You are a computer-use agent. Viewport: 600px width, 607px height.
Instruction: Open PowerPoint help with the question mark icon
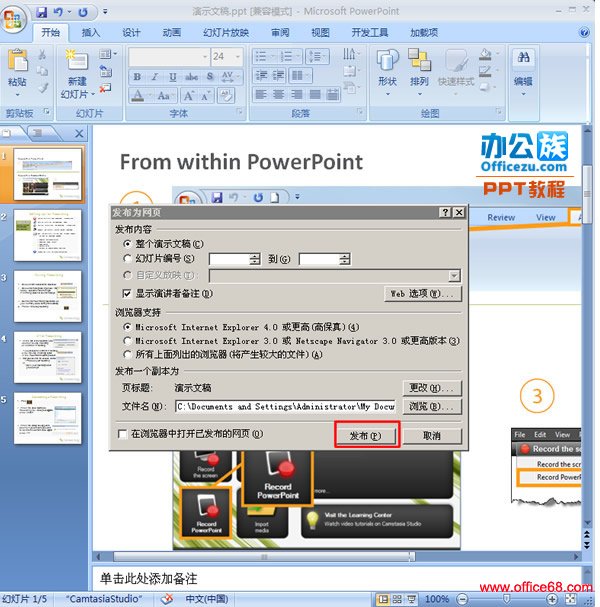pyautogui.click(x=584, y=32)
